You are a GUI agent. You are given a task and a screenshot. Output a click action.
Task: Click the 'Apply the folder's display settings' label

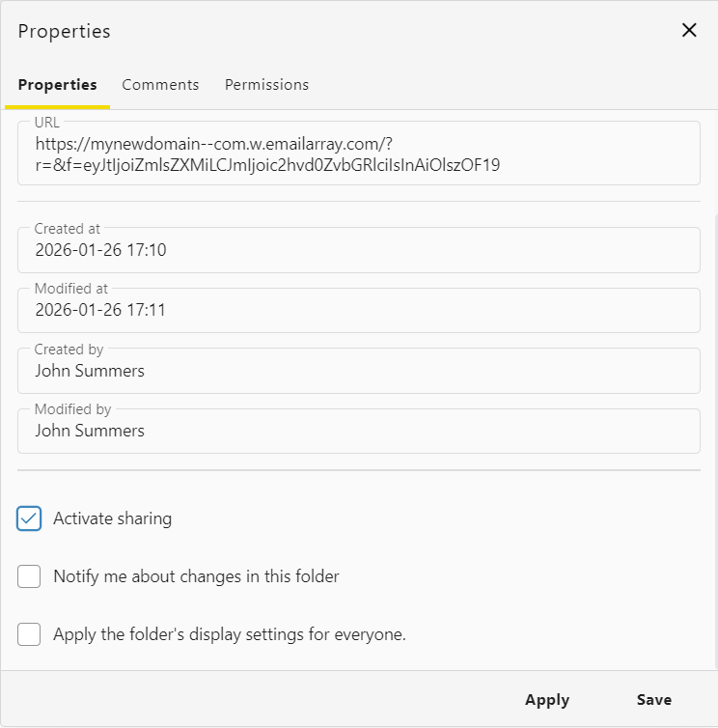[230, 634]
